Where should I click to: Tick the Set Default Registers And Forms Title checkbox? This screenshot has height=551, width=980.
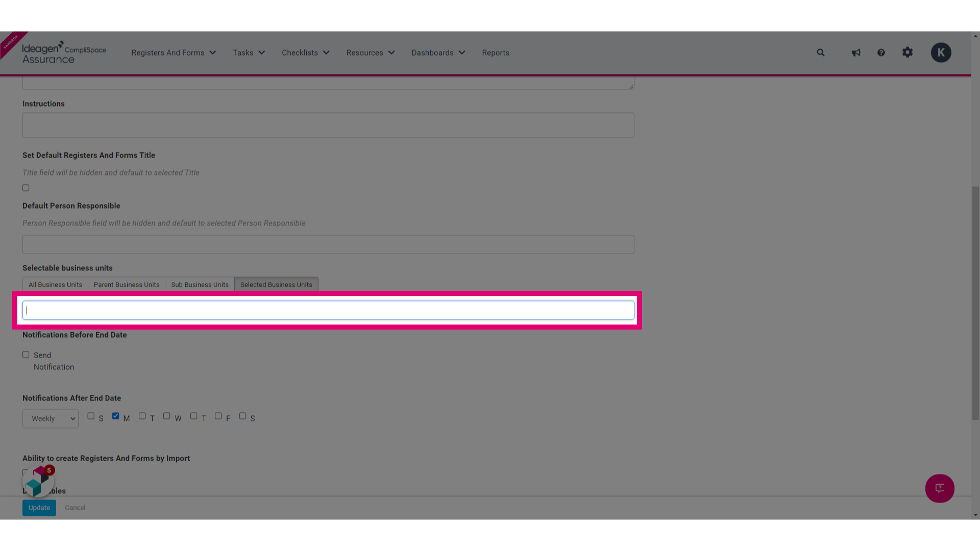point(26,188)
